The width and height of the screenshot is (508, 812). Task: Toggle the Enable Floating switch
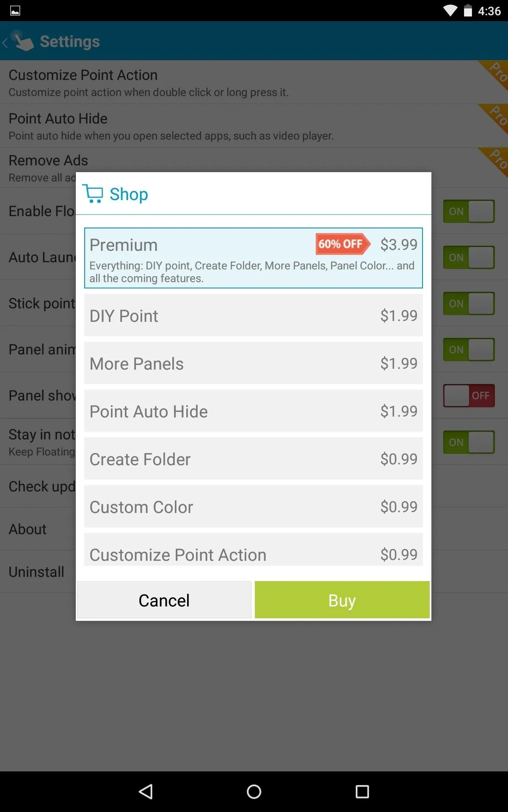click(469, 211)
